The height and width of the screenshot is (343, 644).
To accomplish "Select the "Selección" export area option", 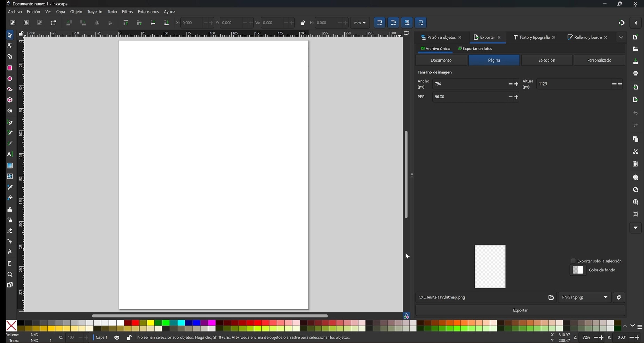I will click(x=547, y=60).
